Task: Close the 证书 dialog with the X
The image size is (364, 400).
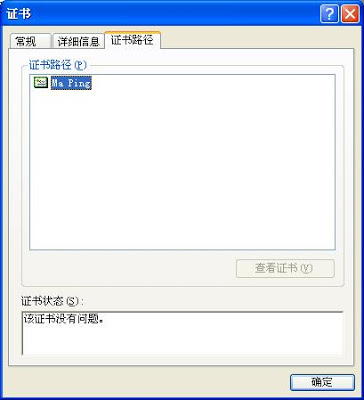Action: click(x=350, y=14)
